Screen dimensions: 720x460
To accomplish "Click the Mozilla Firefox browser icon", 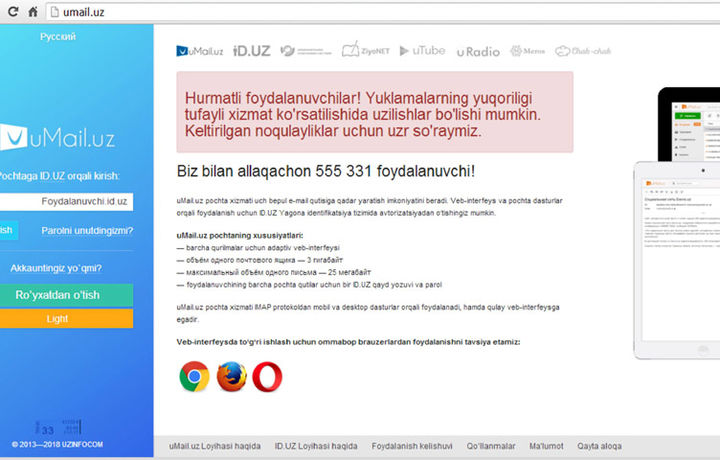I will click(231, 376).
